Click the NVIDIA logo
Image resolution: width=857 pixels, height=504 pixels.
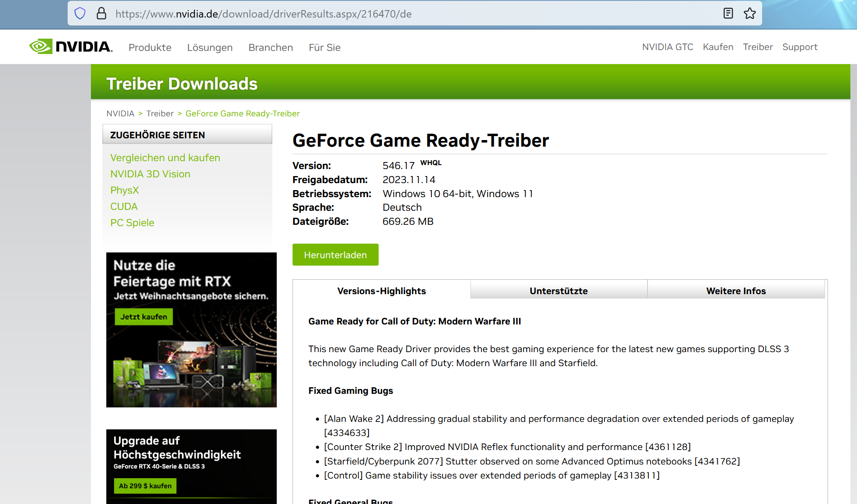click(71, 47)
